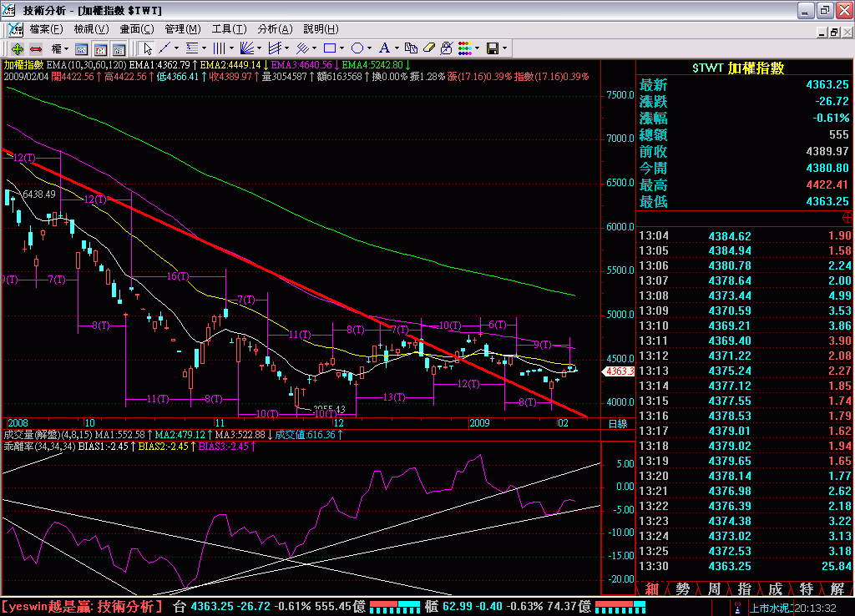This screenshot has width=855, height=616.
Task: Open the 檢視(V) menu
Action: click(x=91, y=29)
